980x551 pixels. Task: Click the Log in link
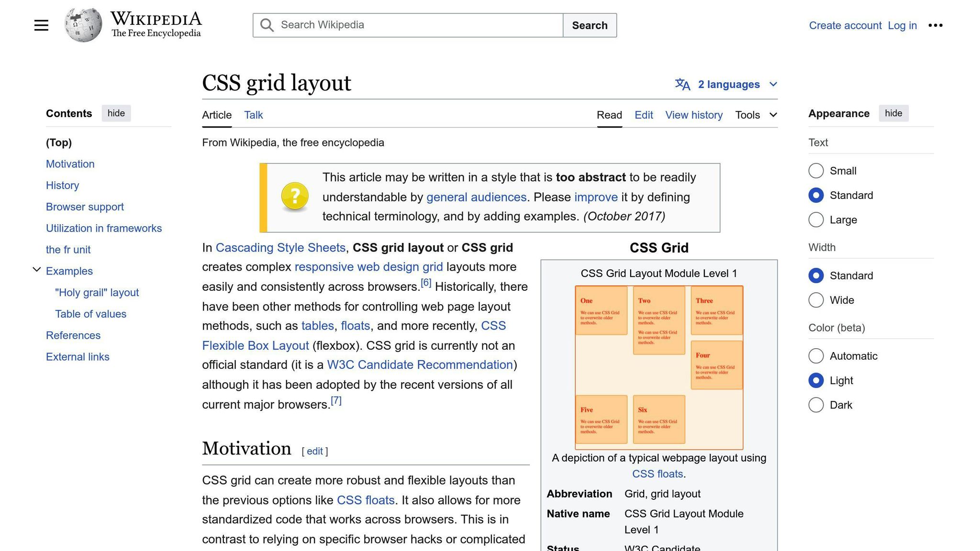tap(902, 25)
